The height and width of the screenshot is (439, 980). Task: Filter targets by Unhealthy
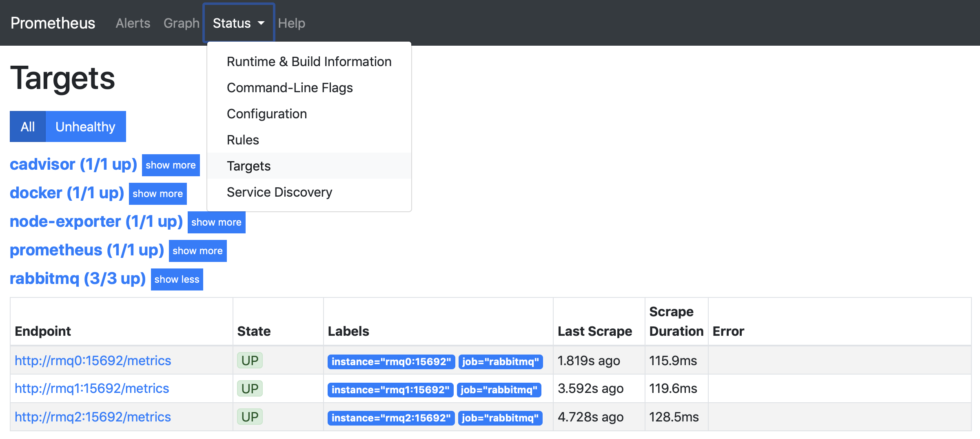(86, 126)
